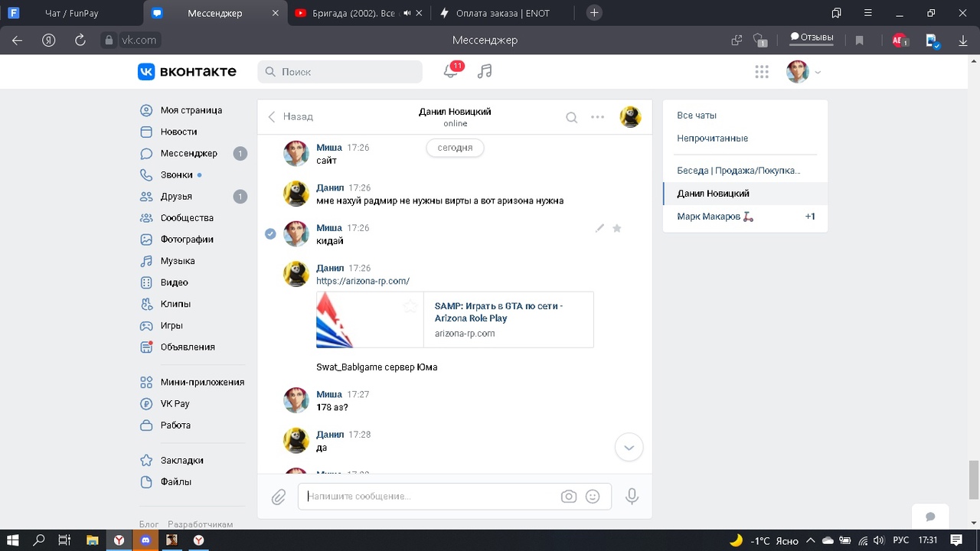Search within the conversation using magnifier icon
The image size is (980, 551).
571,117
